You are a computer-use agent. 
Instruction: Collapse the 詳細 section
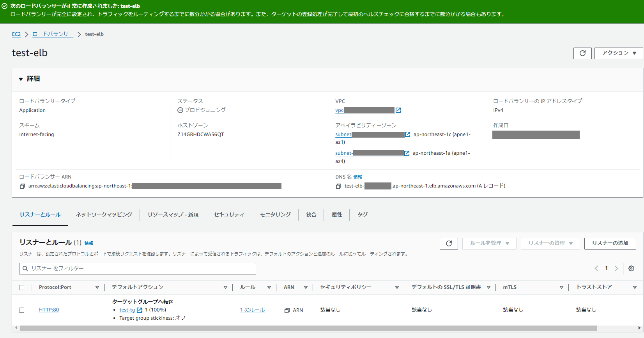click(x=21, y=79)
